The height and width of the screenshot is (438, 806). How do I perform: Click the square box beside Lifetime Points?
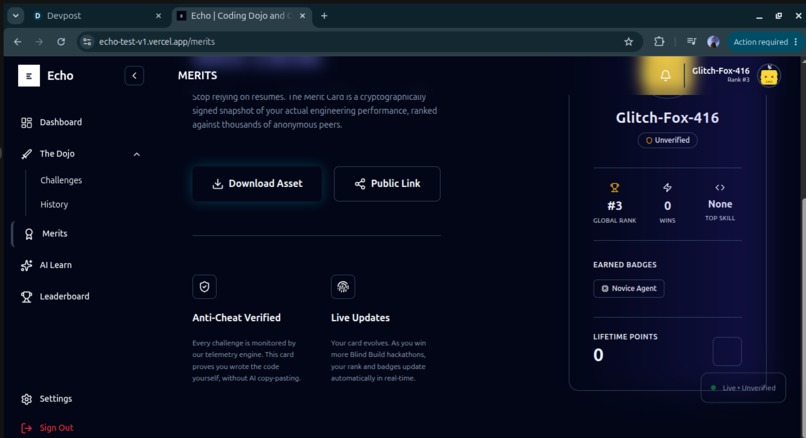coord(727,351)
